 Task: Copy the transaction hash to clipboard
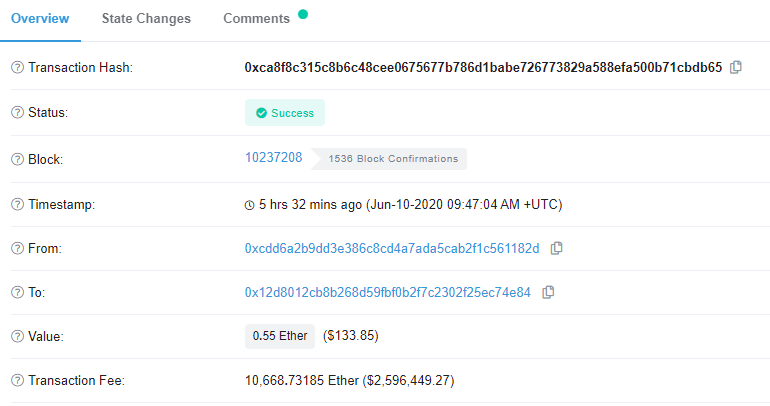click(736, 67)
